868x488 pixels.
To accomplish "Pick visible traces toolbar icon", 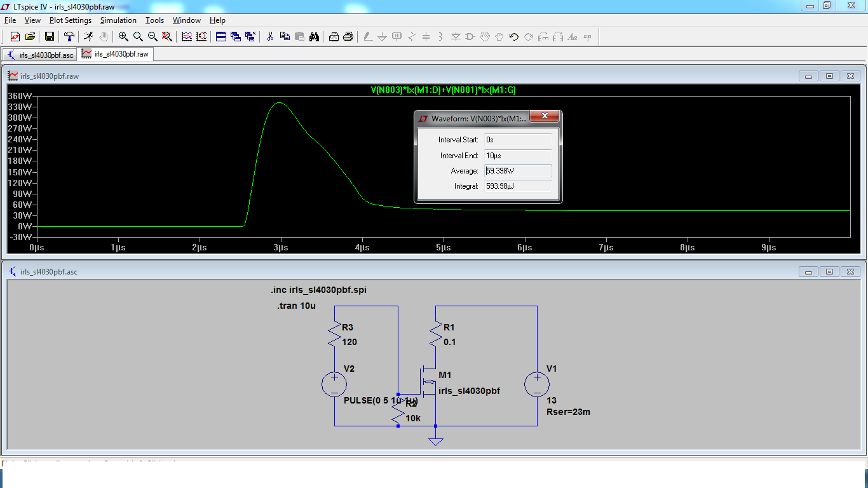I will pyautogui.click(x=187, y=37).
